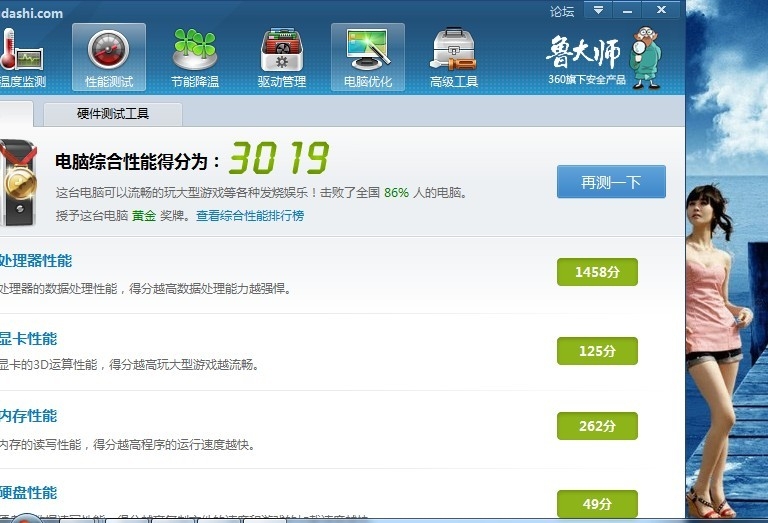The width and height of the screenshot is (768, 523).
Task: Select the 显卡性能 heading
Action: coord(29,339)
